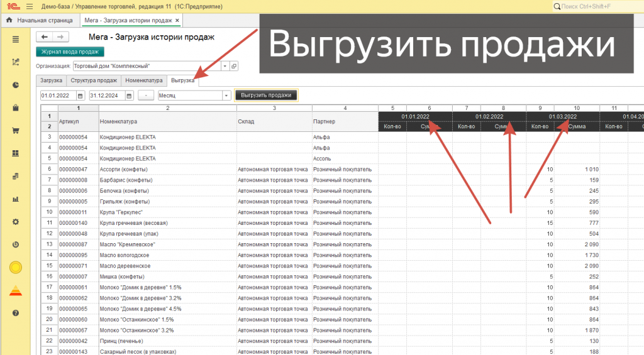Select the Ассоль partner cell
The width and height of the screenshot is (644, 355).
pos(345,158)
